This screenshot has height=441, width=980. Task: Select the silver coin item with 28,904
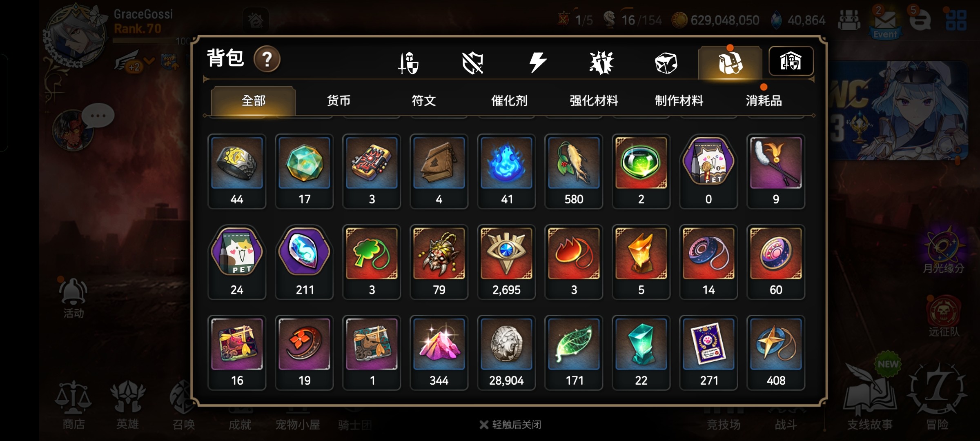506,353
